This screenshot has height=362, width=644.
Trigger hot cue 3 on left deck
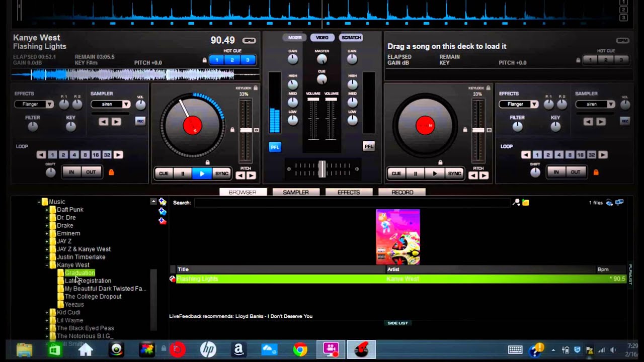(x=247, y=60)
